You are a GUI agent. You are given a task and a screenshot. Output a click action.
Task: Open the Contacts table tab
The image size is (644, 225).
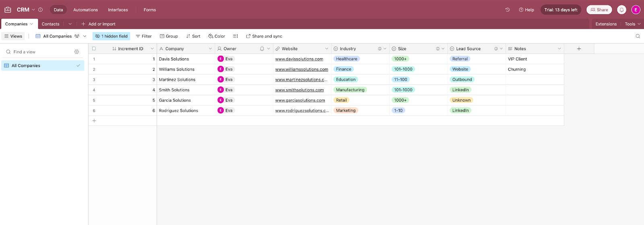pos(51,24)
